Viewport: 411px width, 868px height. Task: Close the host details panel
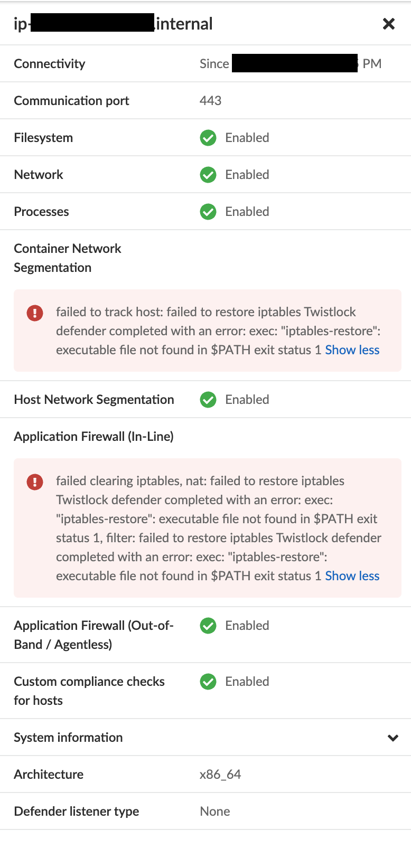389,24
